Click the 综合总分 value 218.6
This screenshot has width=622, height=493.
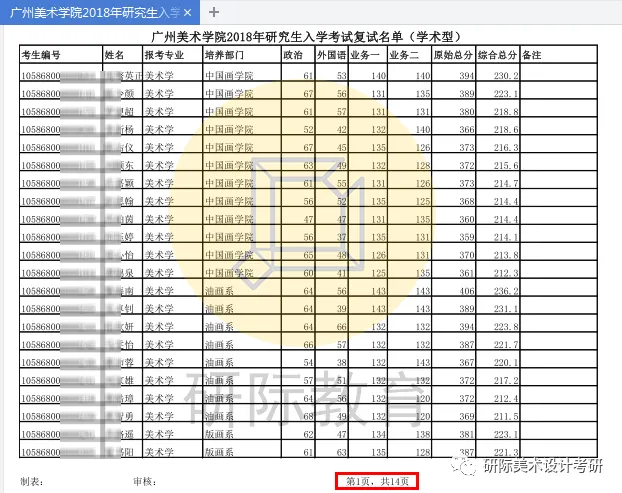(506, 130)
